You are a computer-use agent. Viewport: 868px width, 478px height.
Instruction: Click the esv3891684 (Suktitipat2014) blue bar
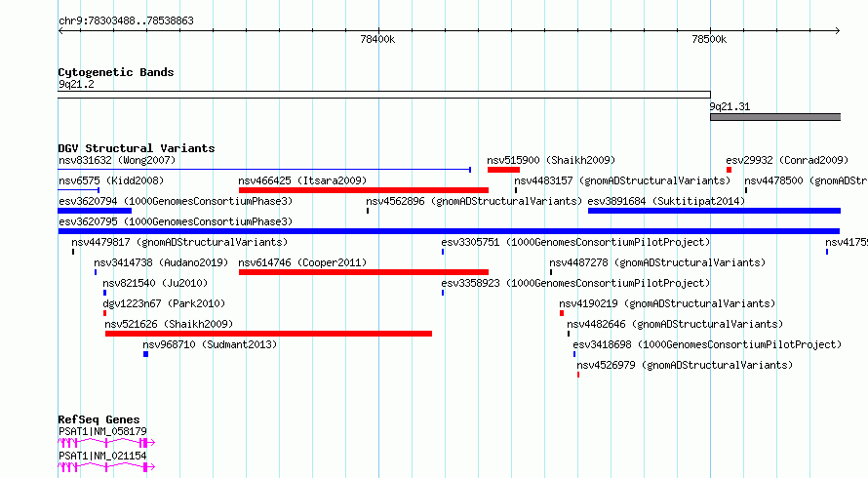pos(714,211)
